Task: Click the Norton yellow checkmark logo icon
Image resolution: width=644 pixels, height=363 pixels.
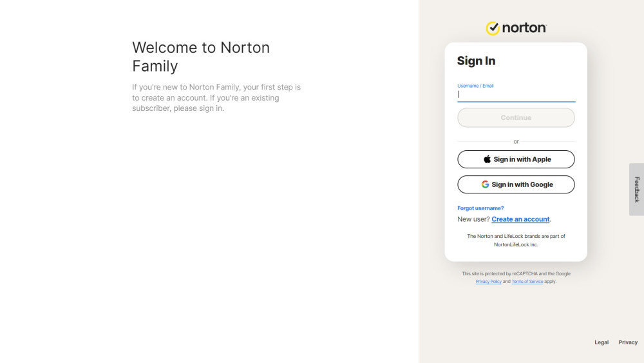Action: [x=493, y=28]
